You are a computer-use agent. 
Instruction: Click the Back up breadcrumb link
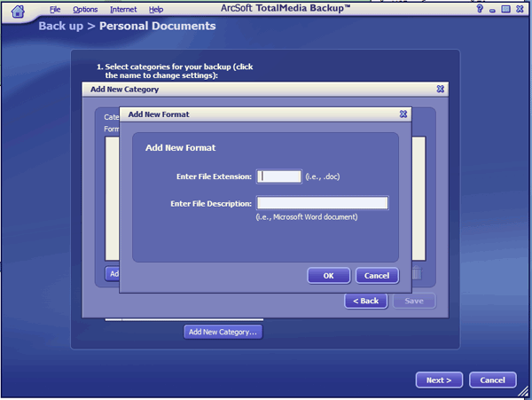[x=60, y=26]
